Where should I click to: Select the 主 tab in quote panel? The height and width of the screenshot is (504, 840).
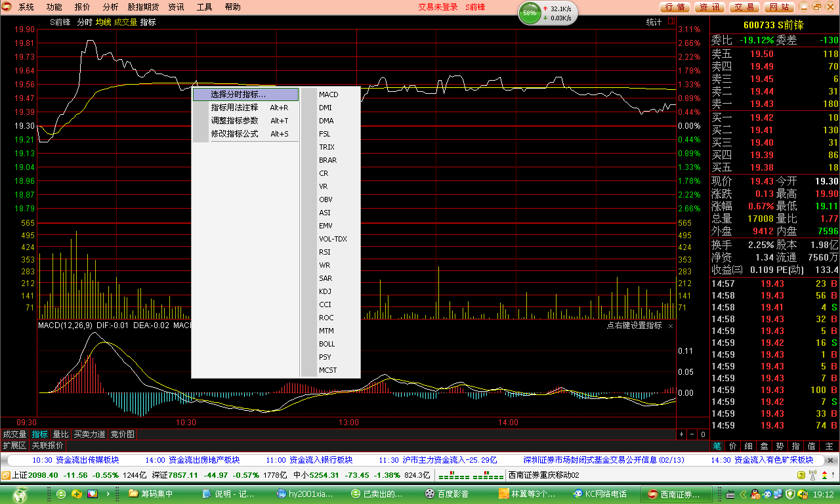point(829,446)
